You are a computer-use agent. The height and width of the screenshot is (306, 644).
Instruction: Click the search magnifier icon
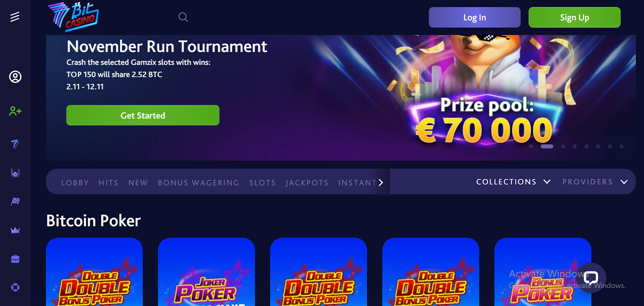point(183,17)
